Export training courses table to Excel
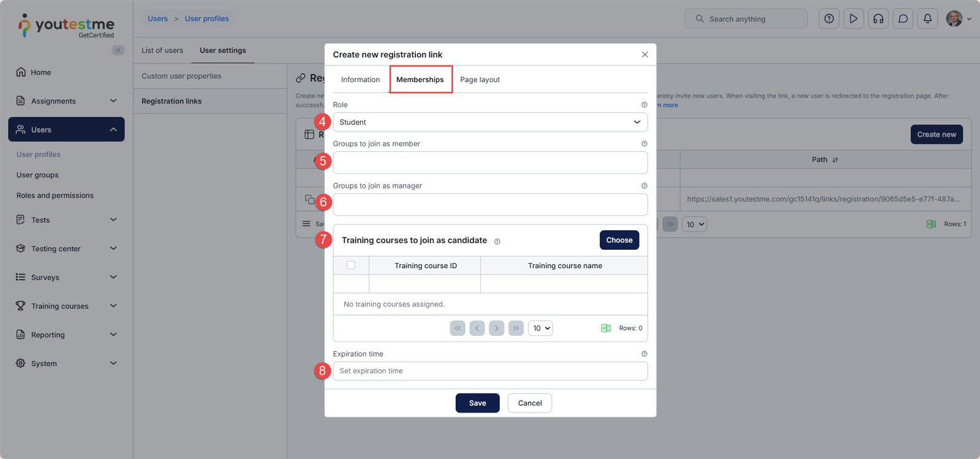 (x=606, y=329)
